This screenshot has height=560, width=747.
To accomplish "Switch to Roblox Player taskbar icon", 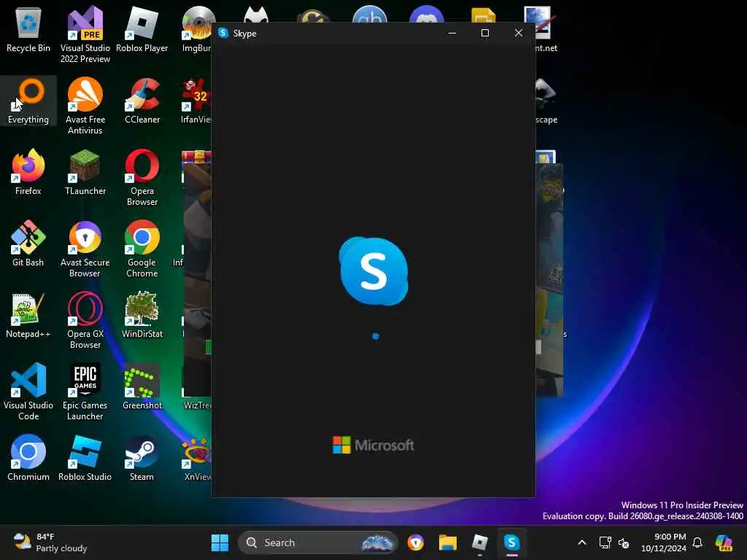I will (480, 542).
